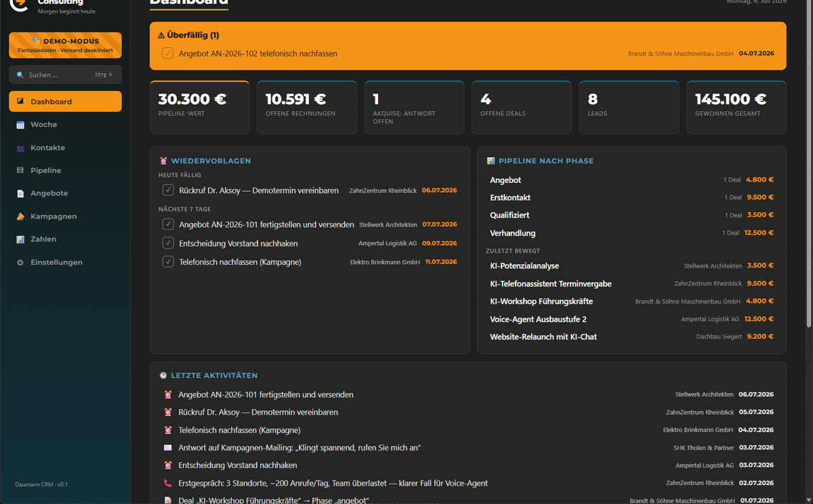Click SHK Tholen & Partner activity company
813x504 pixels.
(x=703, y=448)
